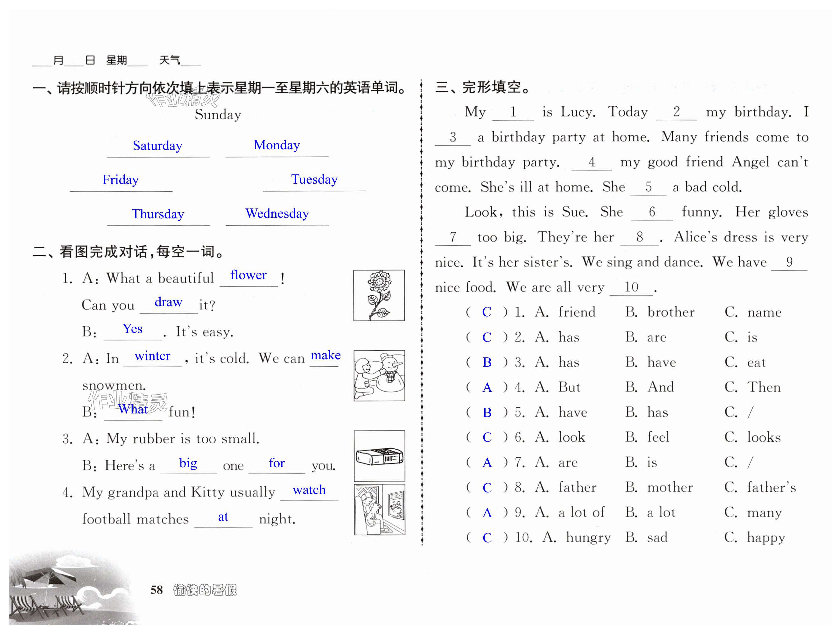Viewport: 840px width, 634px height.
Task: Click page number 58
Action: 157,590
